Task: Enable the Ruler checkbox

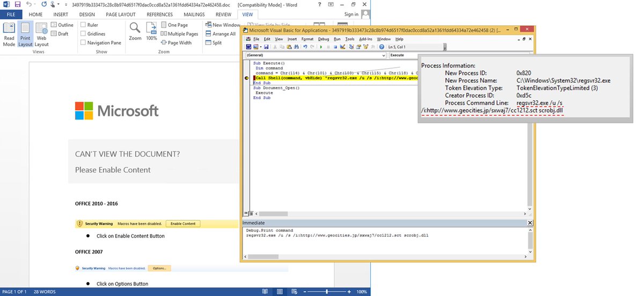Action: tap(82, 25)
